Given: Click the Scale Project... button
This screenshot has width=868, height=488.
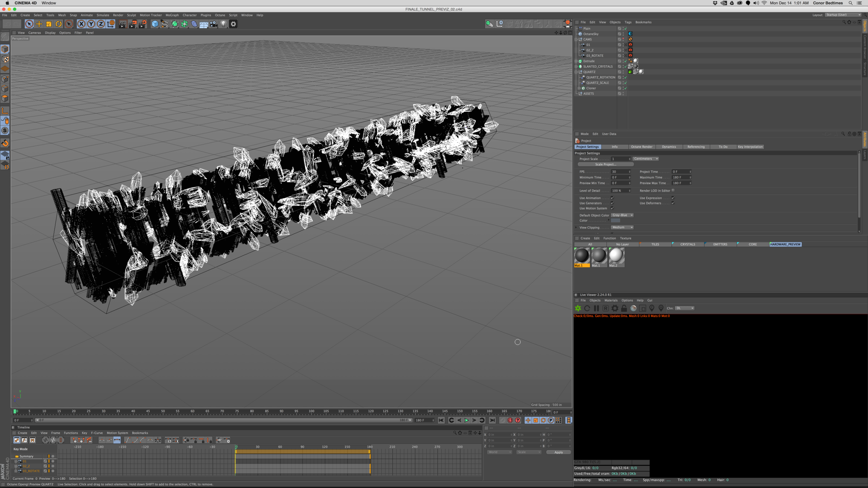Looking at the screenshot, I should (x=606, y=165).
